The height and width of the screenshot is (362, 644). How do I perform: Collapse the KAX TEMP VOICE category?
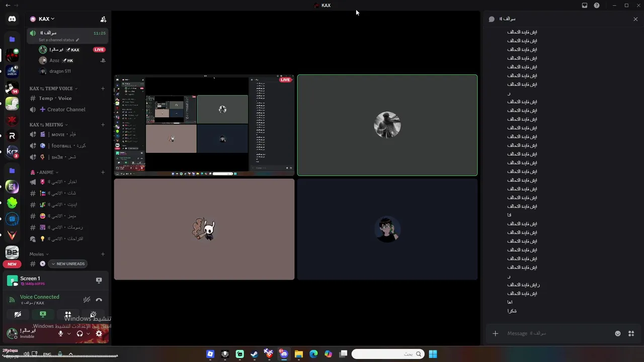53,88
